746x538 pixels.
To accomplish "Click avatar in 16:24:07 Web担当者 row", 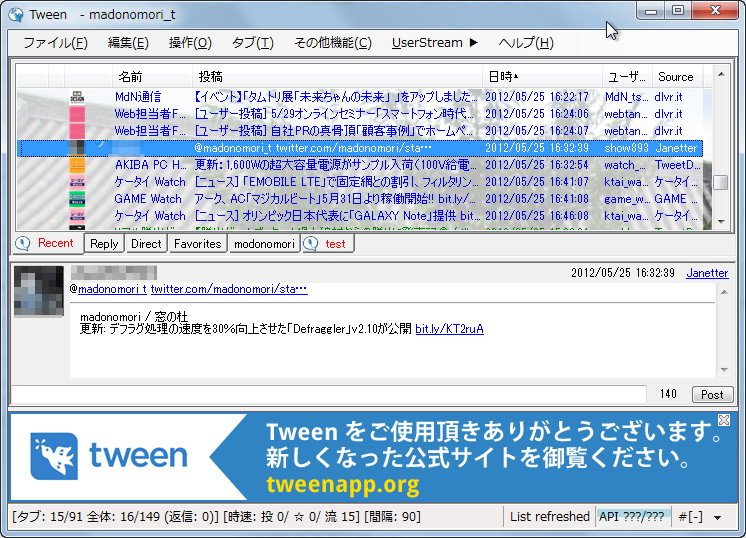I will [77, 131].
